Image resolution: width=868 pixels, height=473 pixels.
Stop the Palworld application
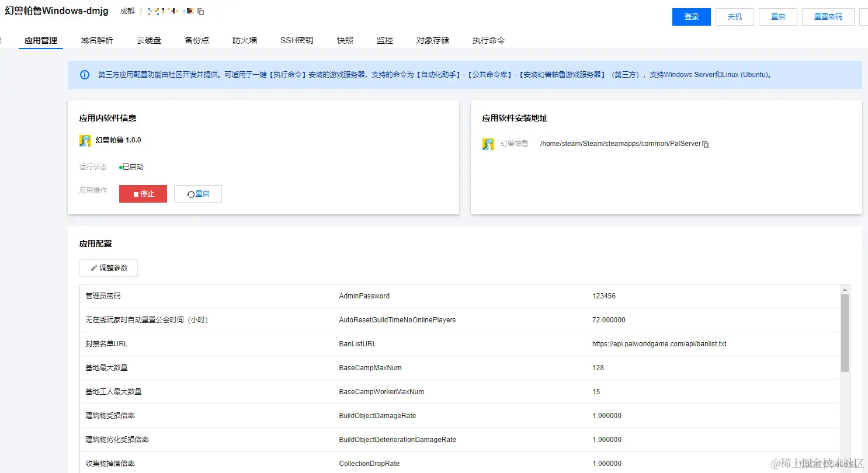point(143,194)
